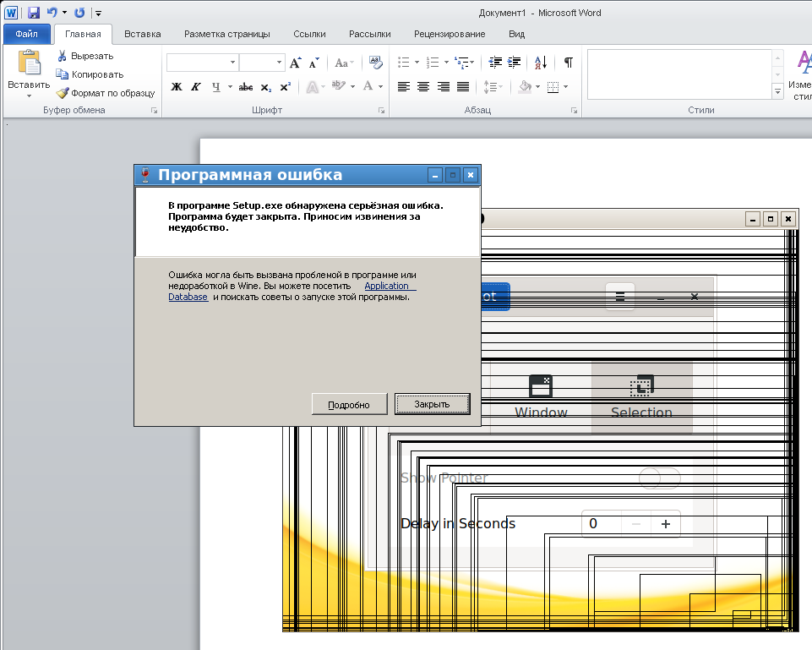Viewport: 812px width, 650px height.
Task: Open underline style dropdown arrow
Action: (x=230, y=87)
